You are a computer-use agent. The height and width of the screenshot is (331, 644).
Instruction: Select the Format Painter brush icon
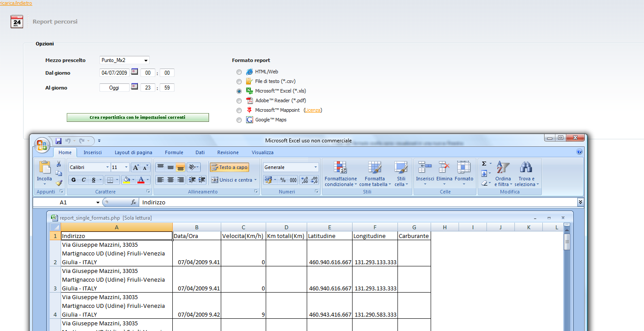(x=58, y=183)
